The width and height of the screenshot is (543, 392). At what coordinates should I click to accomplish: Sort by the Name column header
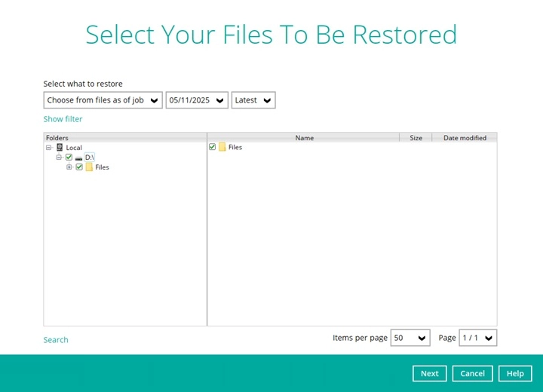(x=304, y=138)
